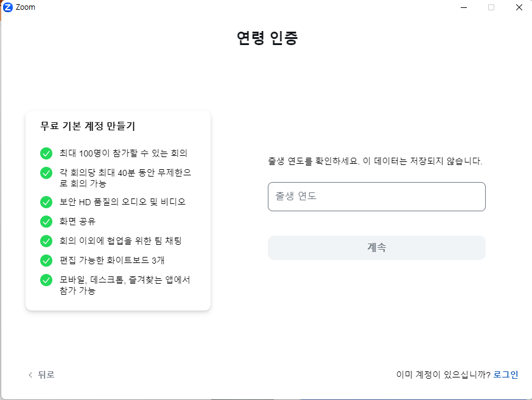
Task: Click the checkmark next to 모바일, 데스크톱 feature
Action: tap(46, 280)
